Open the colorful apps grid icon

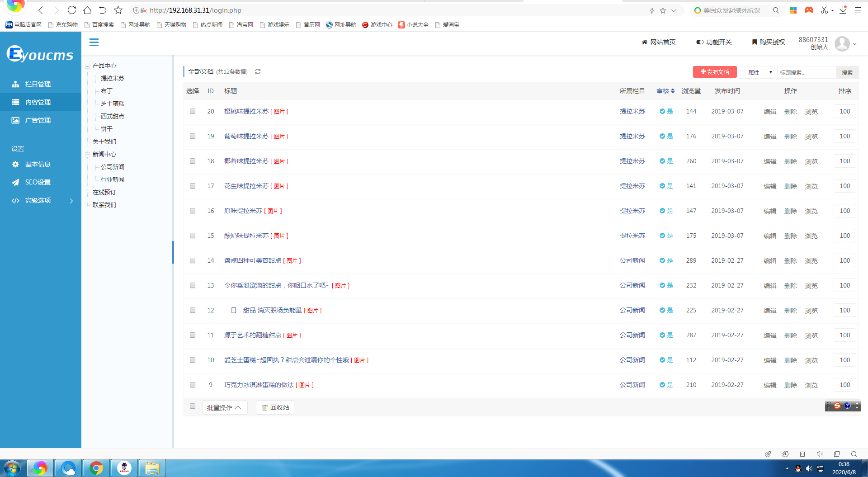793,10
